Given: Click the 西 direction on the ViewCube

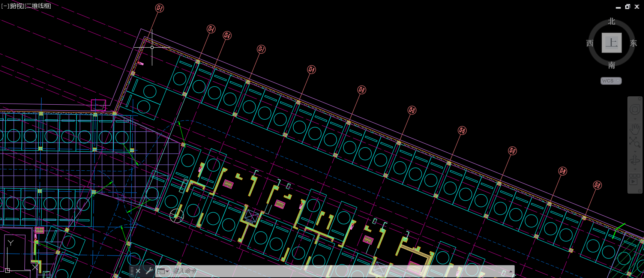Looking at the screenshot, I should 590,43.
